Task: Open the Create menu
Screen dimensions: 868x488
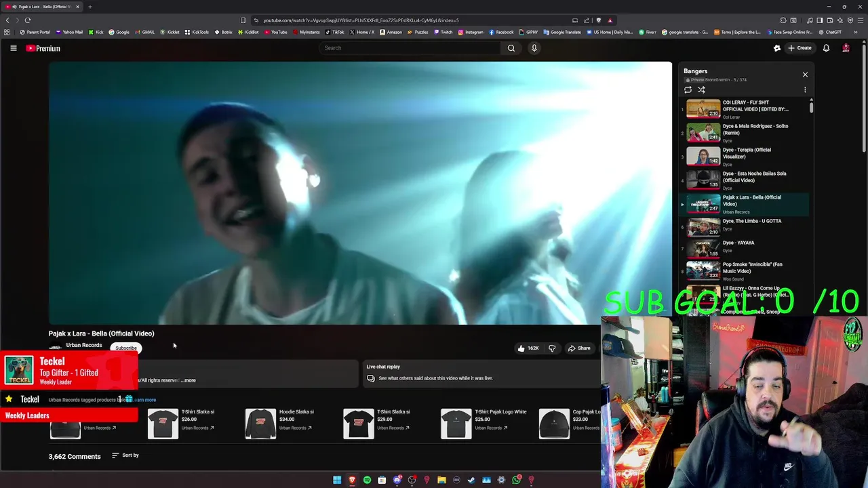Action: [800, 48]
